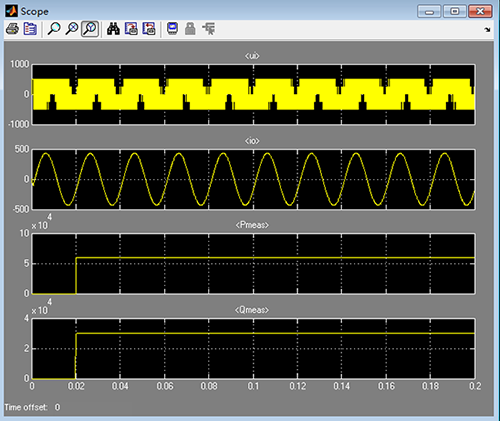Toggle the Floating scope icon
500x421 pixels.
(x=172, y=29)
